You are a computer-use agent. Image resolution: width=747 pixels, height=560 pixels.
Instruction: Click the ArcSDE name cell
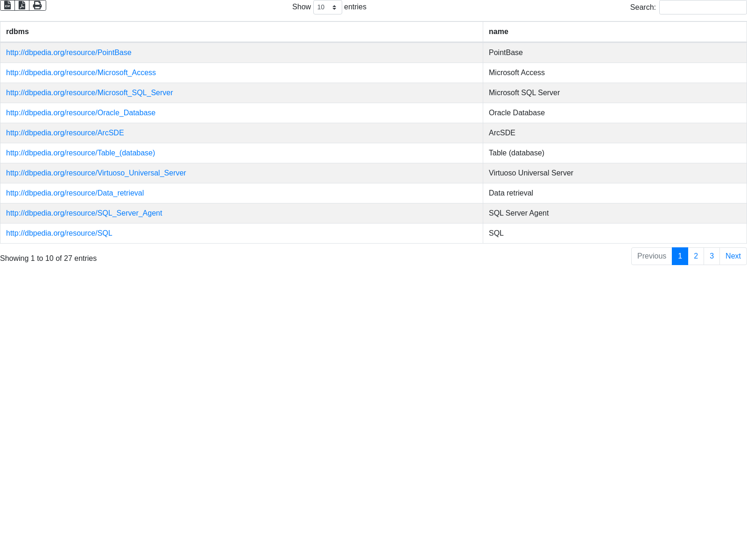614,133
